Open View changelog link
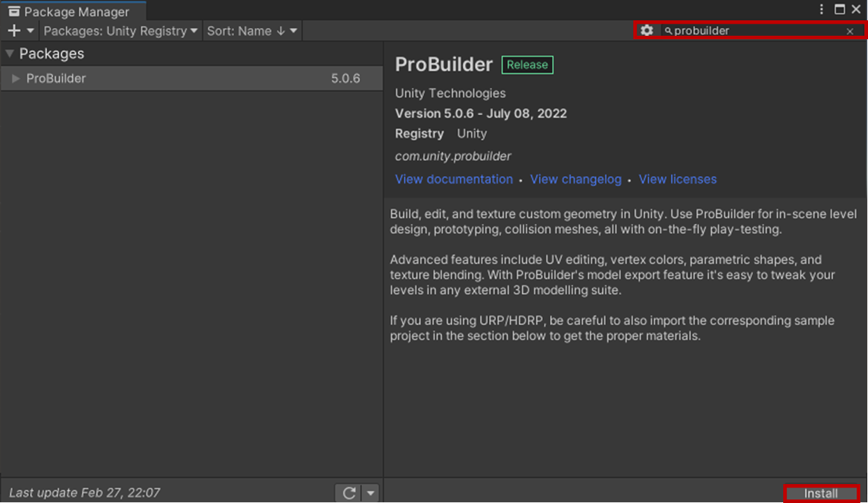The width and height of the screenshot is (868, 503). click(576, 179)
